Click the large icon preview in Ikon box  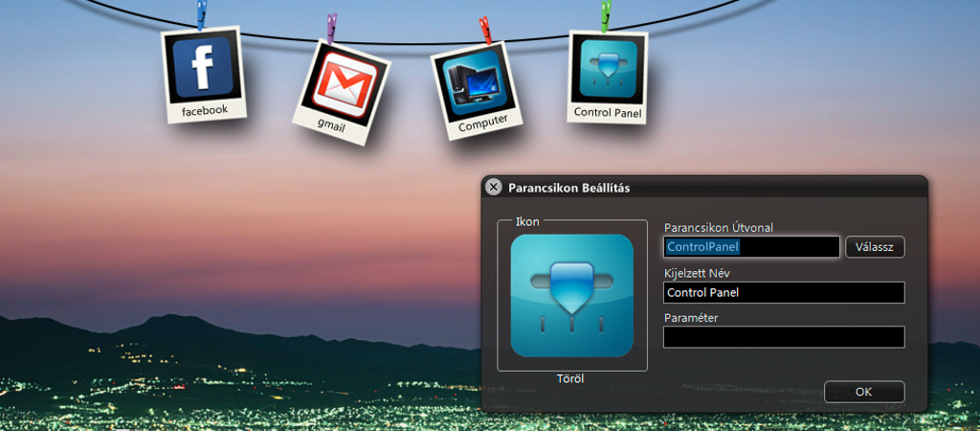click(572, 295)
